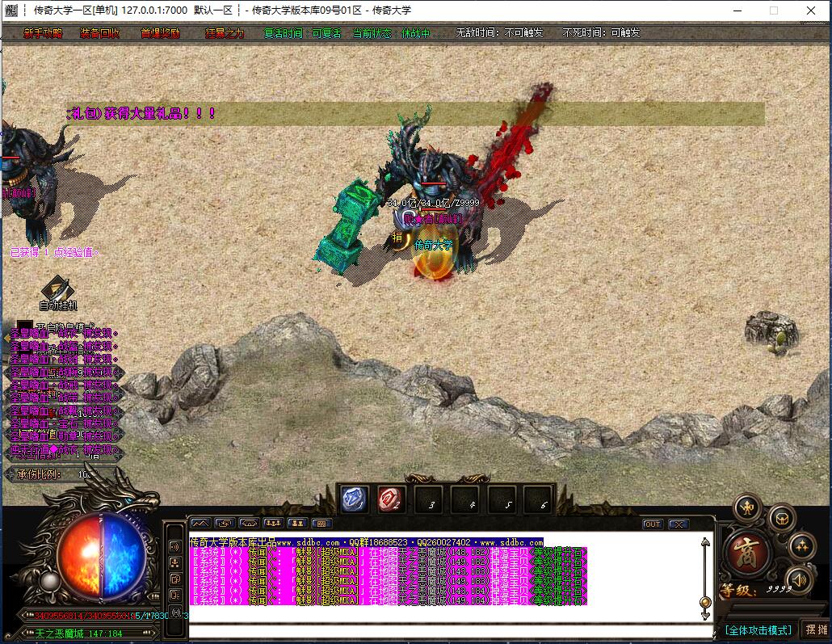832x644 pixels.
Task: Click the www.sddbc.com announcement line in chat
Action: [x=367, y=542]
